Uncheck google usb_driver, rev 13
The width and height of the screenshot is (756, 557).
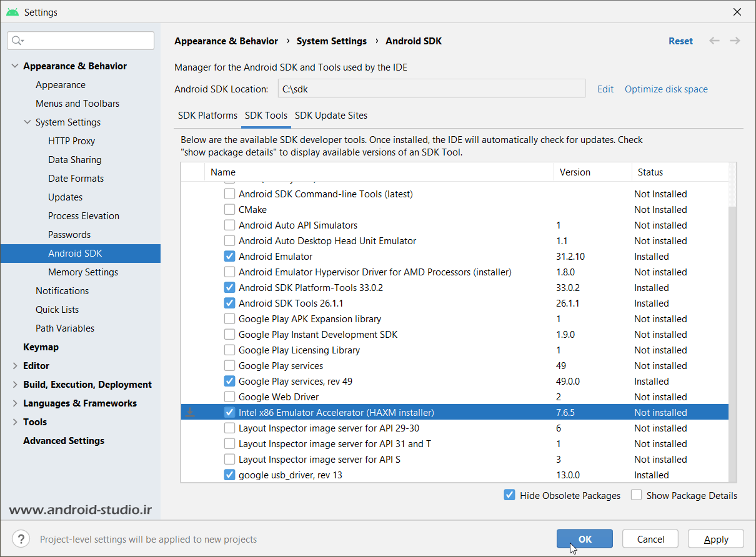[x=229, y=475]
